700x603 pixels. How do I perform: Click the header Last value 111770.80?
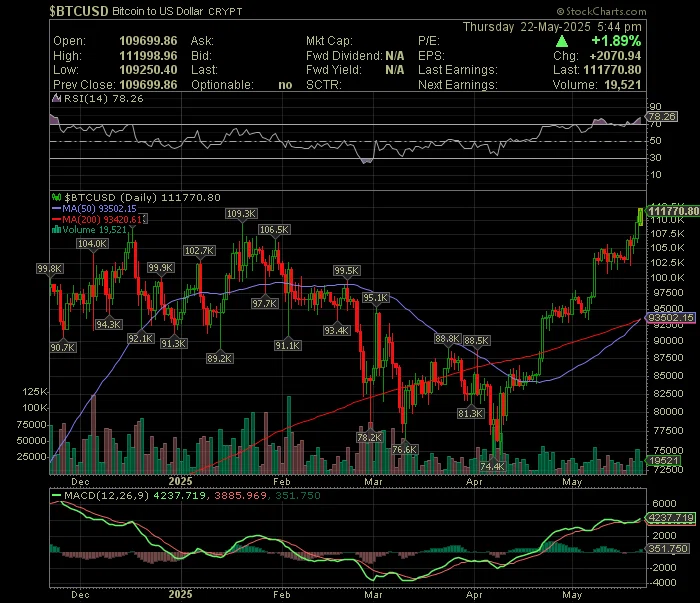612,70
